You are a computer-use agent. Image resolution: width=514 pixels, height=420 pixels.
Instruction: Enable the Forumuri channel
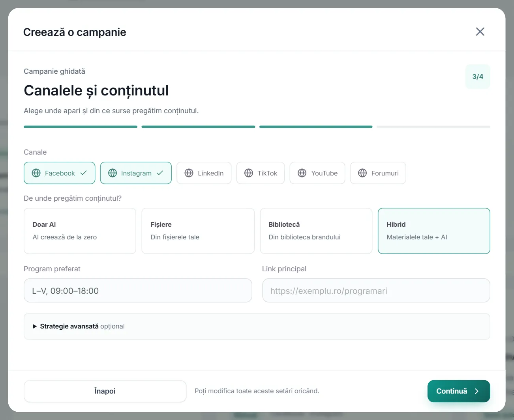click(378, 173)
